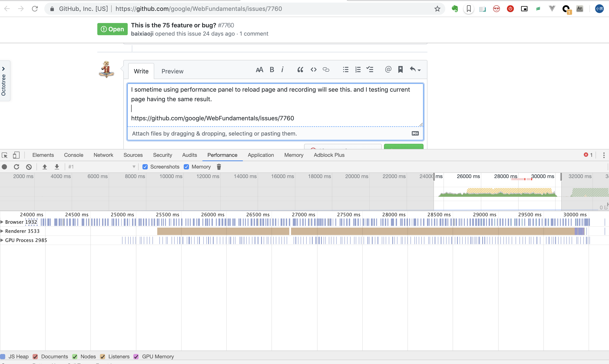609x364 pixels.
Task: Collect garbage with the trash icon
Action: [219, 167]
